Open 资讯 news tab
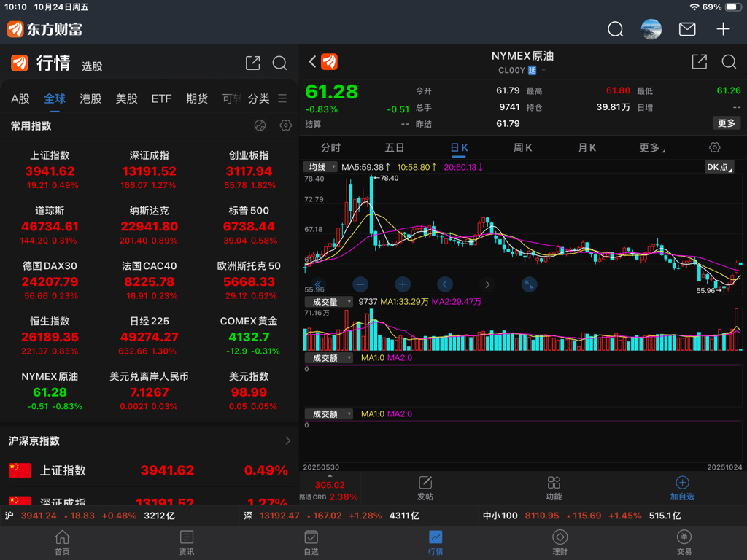This screenshot has width=747, height=560. (x=186, y=542)
